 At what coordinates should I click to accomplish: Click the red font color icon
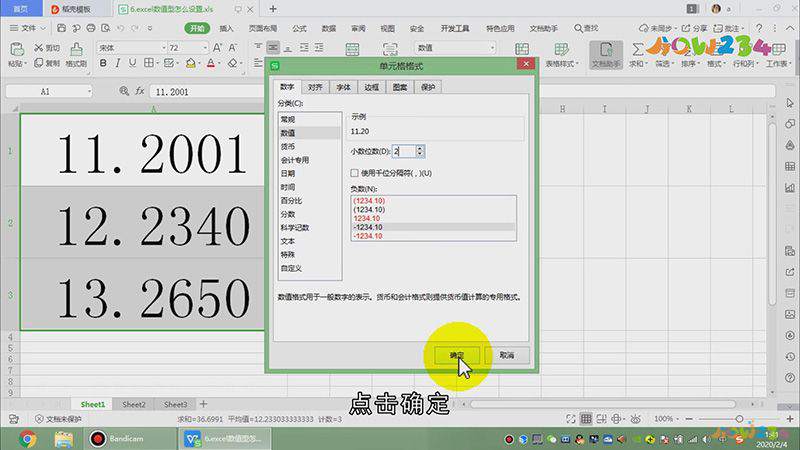click(211, 63)
